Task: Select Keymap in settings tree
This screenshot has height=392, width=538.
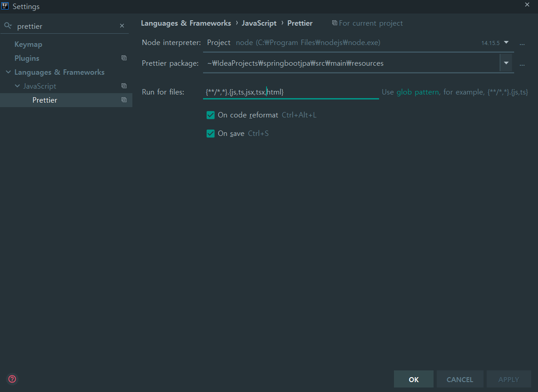Action: click(x=28, y=44)
